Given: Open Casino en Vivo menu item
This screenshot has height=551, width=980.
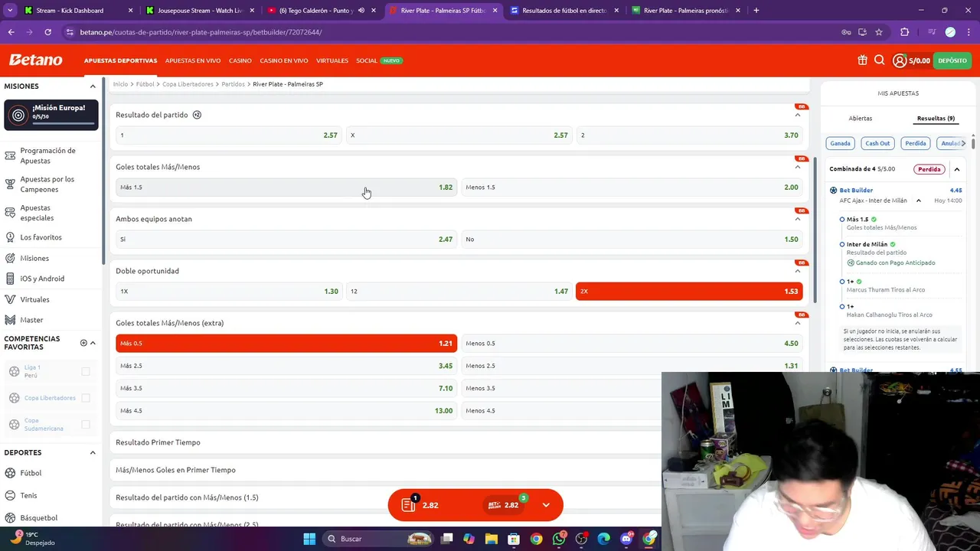Looking at the screenshot, I should 284,60.
